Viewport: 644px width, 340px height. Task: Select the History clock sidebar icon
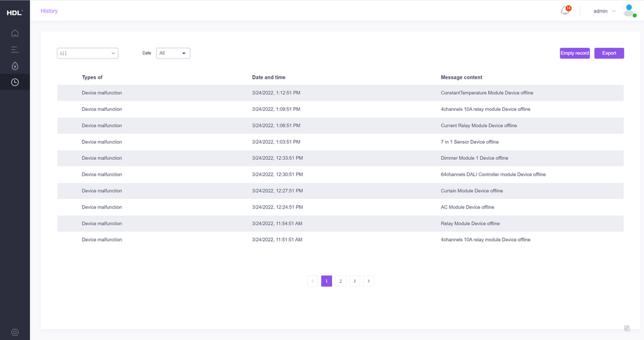(x=15, y=82)
